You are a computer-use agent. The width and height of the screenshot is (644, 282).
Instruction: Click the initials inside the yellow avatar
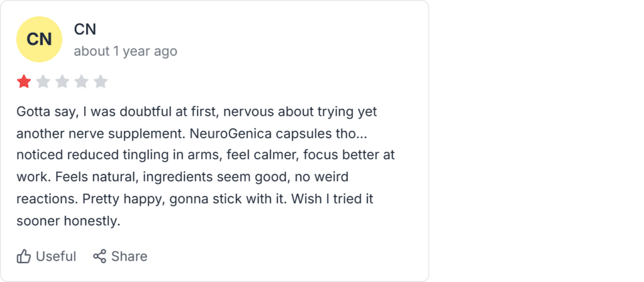click(x=39, y=40)
